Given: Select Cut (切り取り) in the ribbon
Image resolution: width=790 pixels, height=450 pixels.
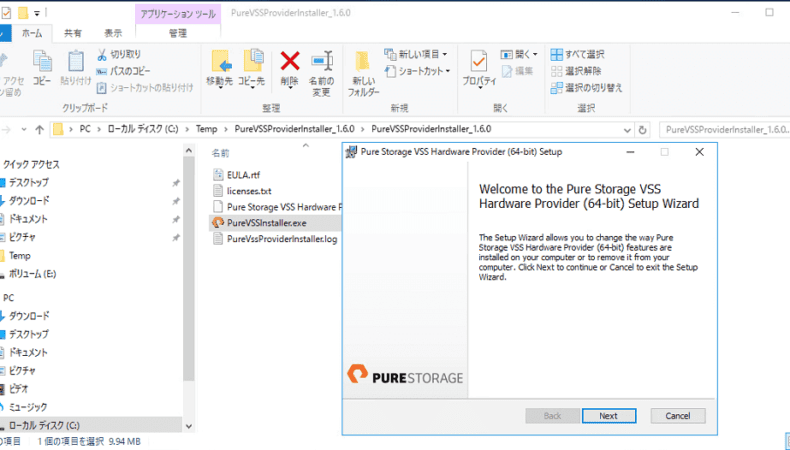Looking at the screenshot, I should (x=119, y=54).
